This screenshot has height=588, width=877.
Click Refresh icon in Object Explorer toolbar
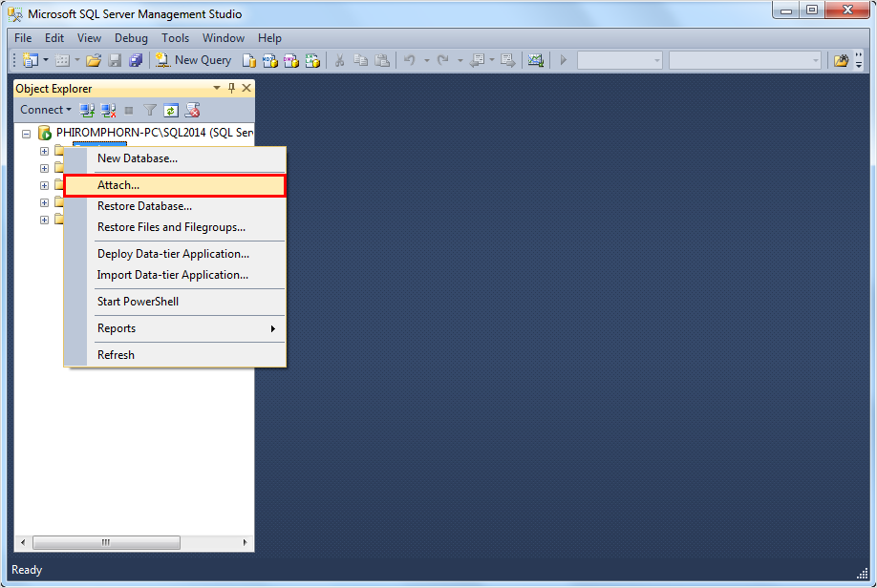click(x=171, y=110)
